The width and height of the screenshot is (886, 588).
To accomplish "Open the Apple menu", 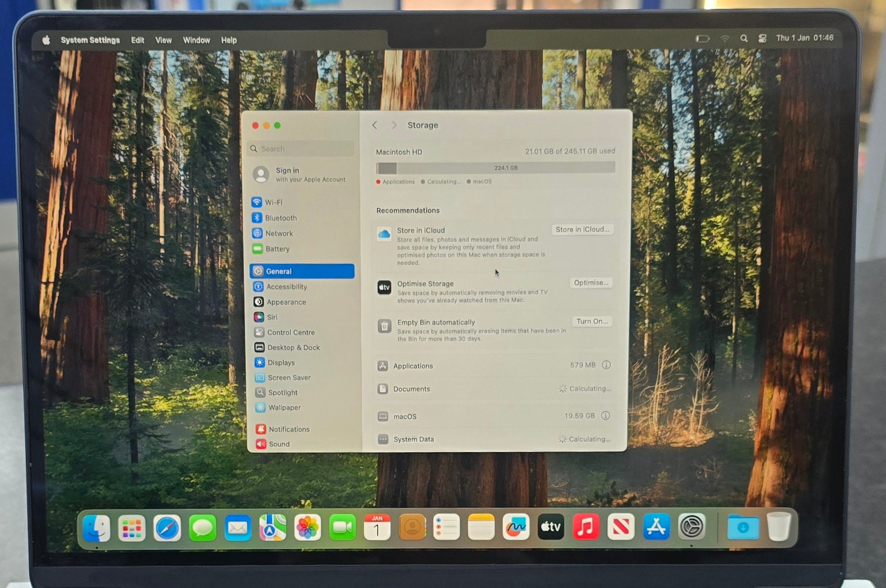I will tap(46, 40).
